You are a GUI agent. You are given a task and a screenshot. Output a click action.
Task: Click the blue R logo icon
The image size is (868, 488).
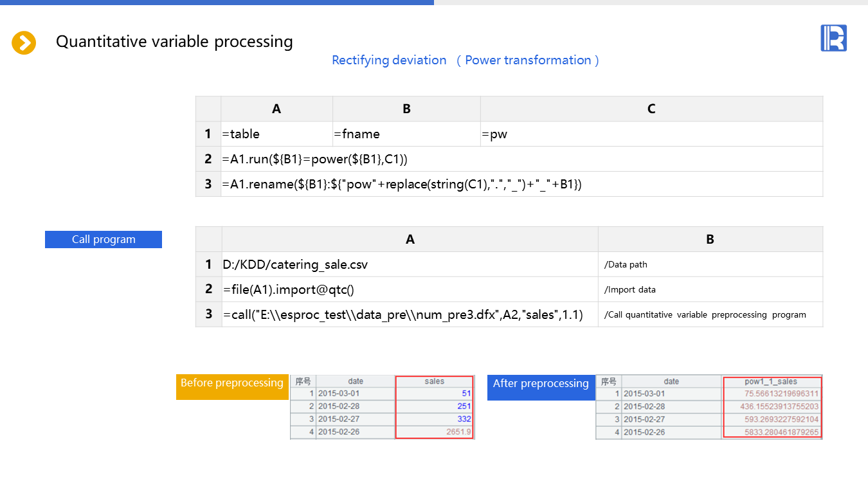833,38
